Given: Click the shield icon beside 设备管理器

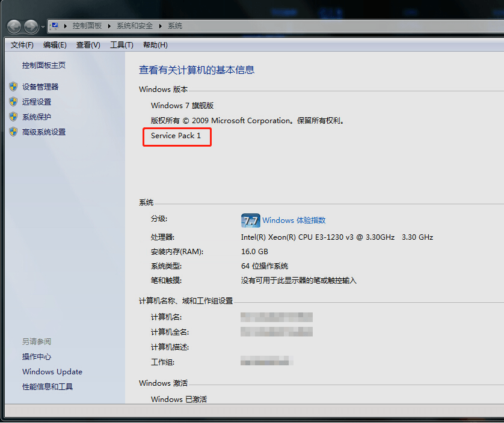Looking at the screenshot, I should pyautogui.click(x=13, y=87).
